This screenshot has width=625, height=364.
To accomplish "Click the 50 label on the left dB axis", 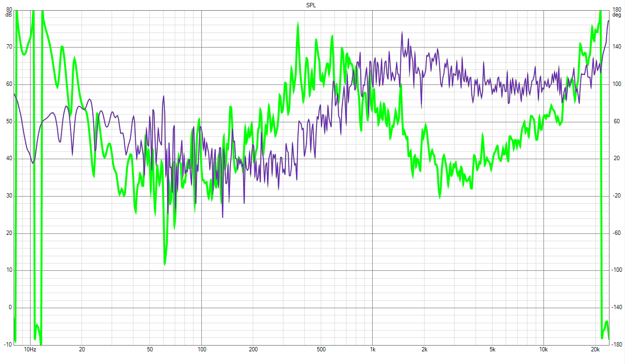I will pos(9,121).
